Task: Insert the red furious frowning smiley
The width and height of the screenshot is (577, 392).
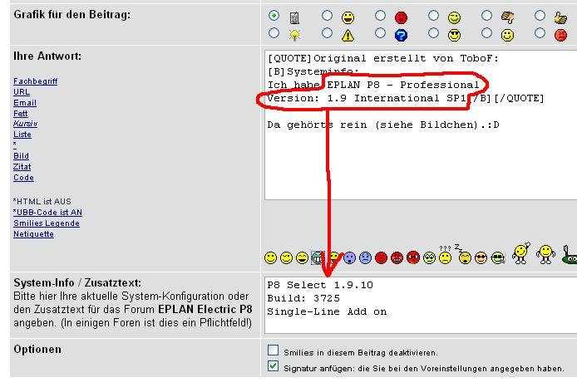Action: (x=413, y=257)
